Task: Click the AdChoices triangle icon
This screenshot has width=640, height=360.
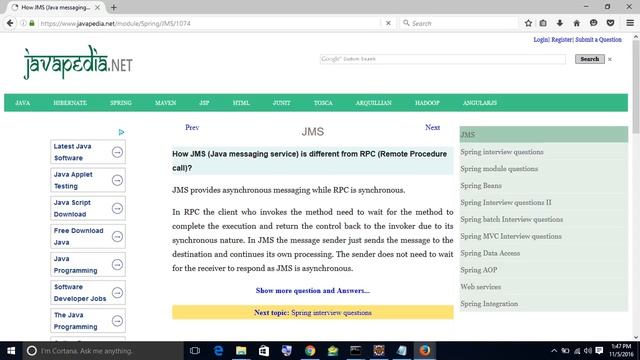Action: coord(121,132)
